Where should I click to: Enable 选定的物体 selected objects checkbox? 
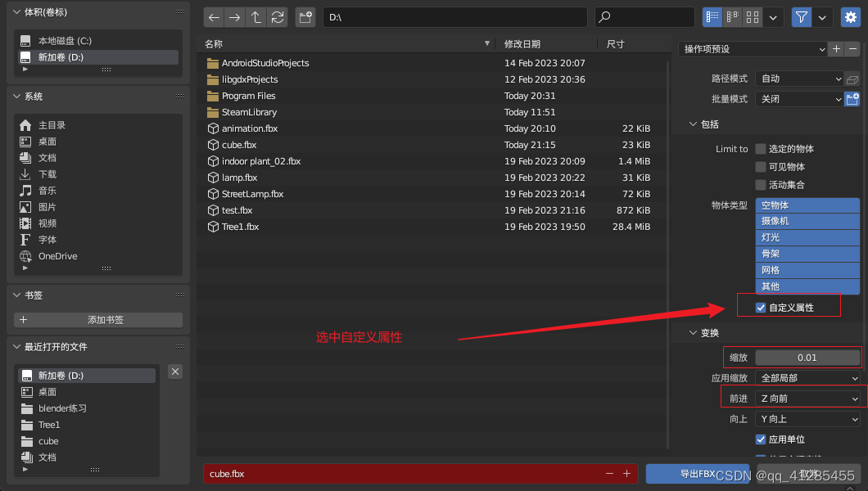pyautogui.click(x=761, y=149)
